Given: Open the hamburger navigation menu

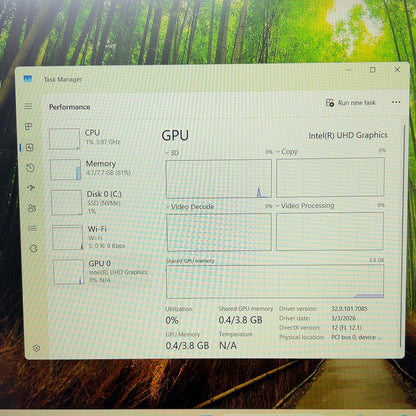Looking at the screenshot, I should (28, 106).
